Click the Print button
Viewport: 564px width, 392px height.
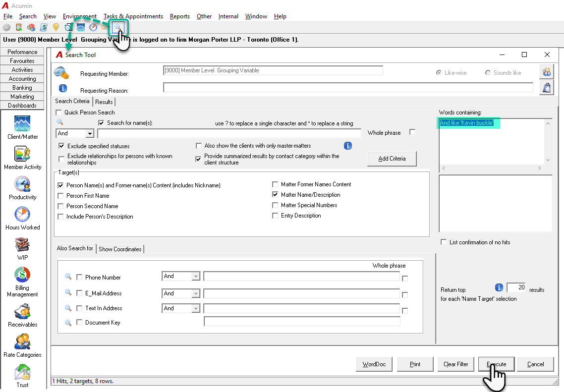tap(415, 364)
